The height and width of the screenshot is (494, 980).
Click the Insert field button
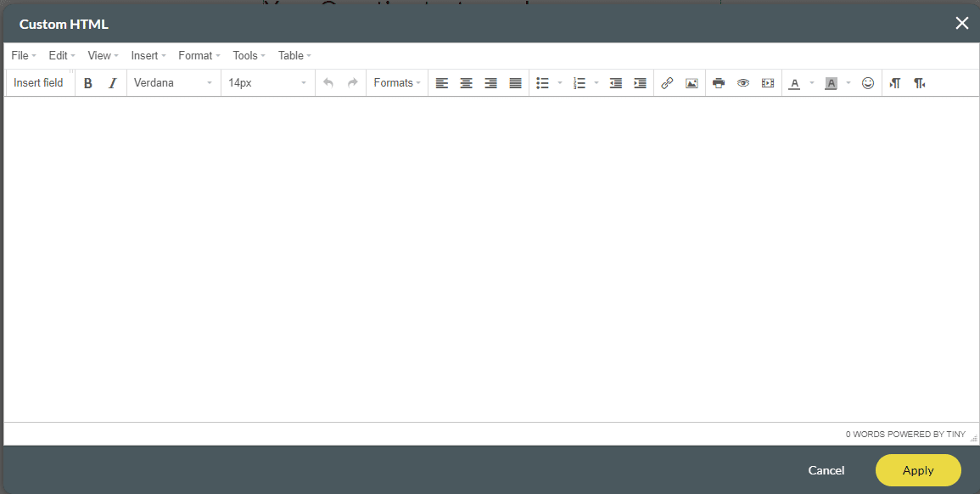point(38,82)
